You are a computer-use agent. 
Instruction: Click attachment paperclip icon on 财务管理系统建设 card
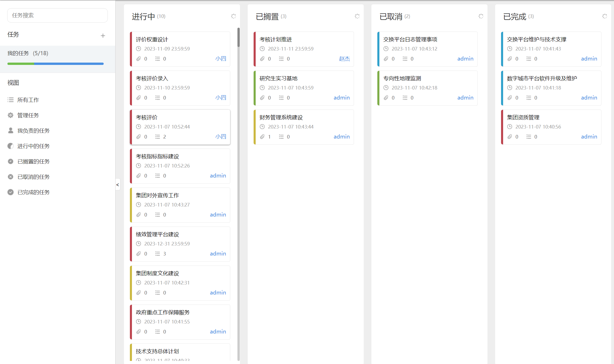point(262,137)
